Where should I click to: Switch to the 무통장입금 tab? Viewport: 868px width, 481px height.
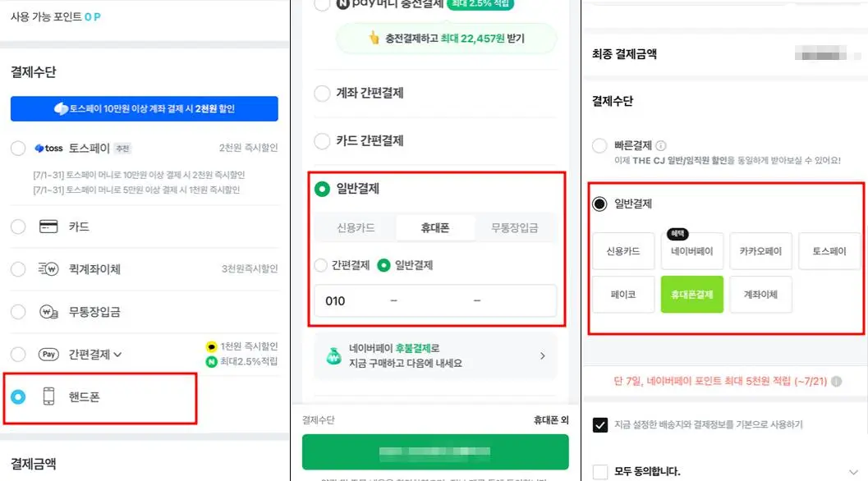tap(514, 227)
